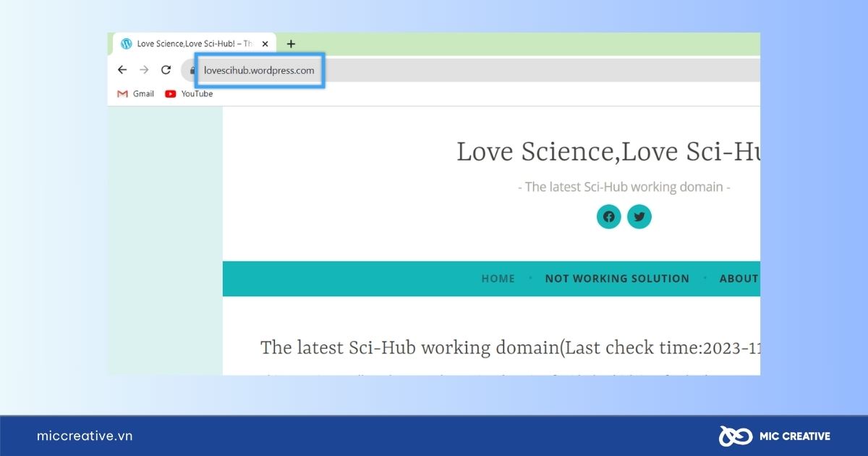Open the HOME menu item
The width and height of the screenshot is (868, 456).
pos(498,279)
